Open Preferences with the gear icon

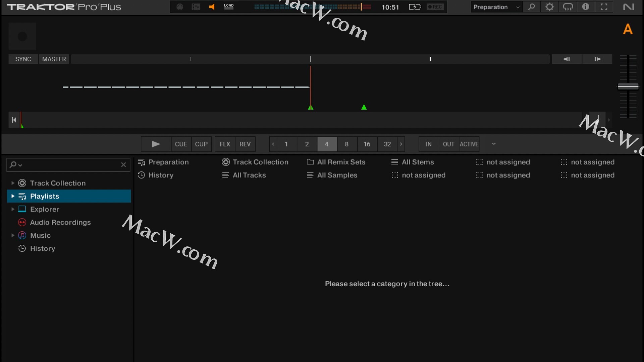[549, 7]
